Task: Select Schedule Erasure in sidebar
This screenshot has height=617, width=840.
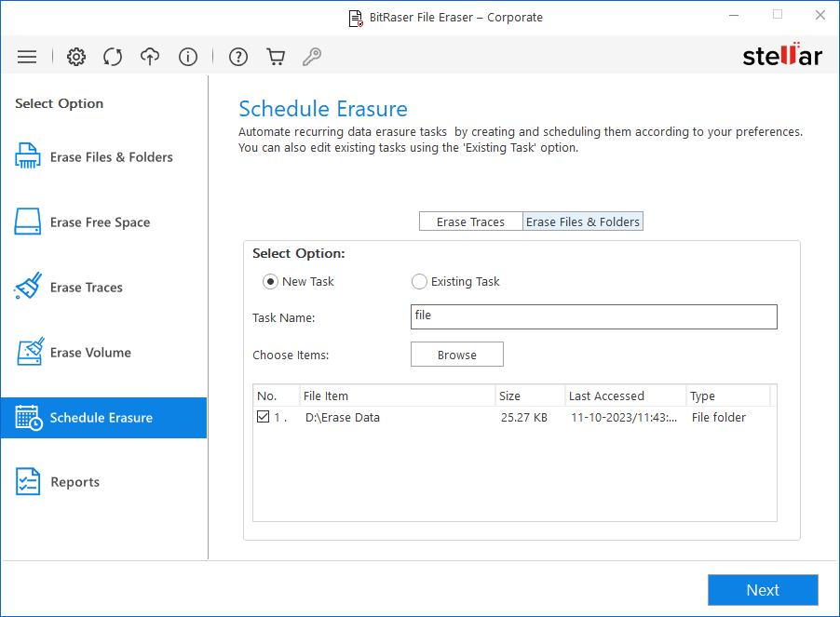Action: (x=104, y=418)
